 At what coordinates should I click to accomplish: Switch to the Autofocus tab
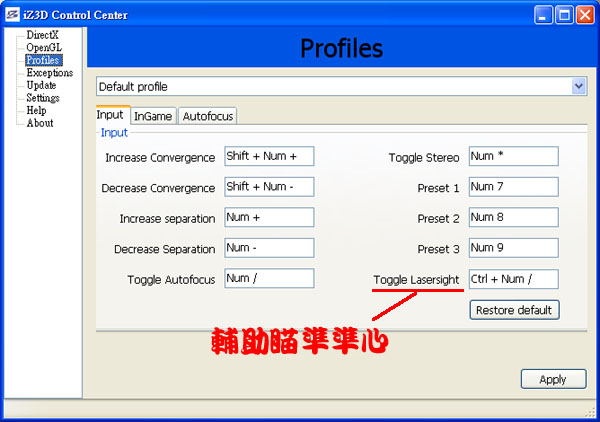[x=208, y=116]
